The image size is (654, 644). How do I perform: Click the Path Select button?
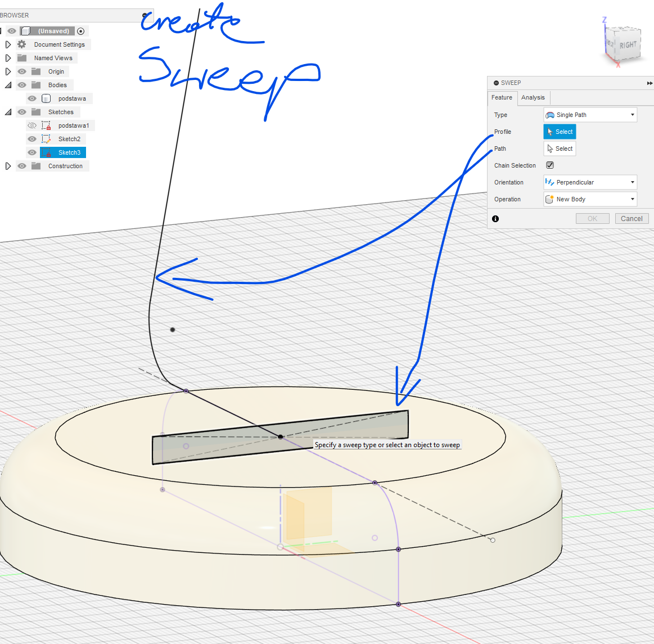[560, 148]
